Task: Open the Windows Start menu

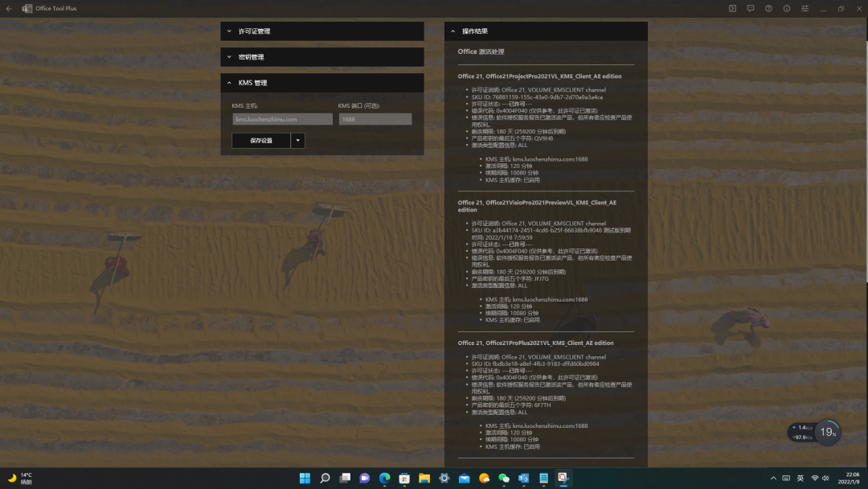Action: (x=305, y=478)
